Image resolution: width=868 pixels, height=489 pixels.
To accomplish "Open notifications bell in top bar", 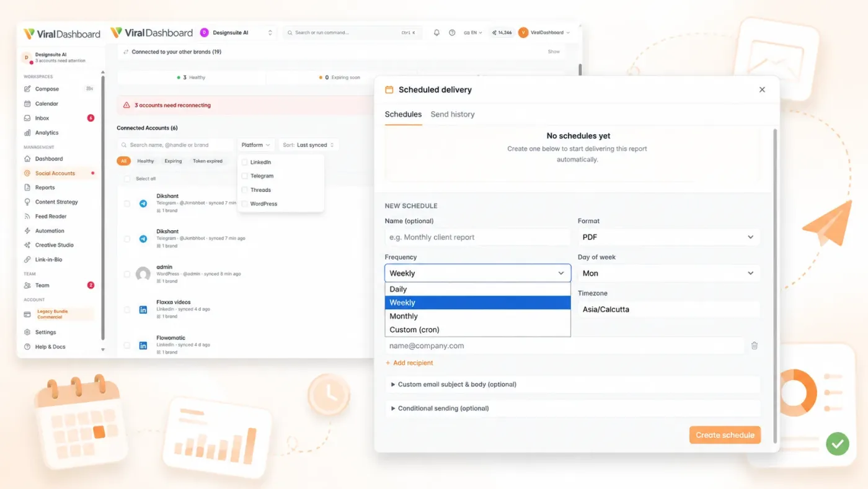I will pos(436,32).
